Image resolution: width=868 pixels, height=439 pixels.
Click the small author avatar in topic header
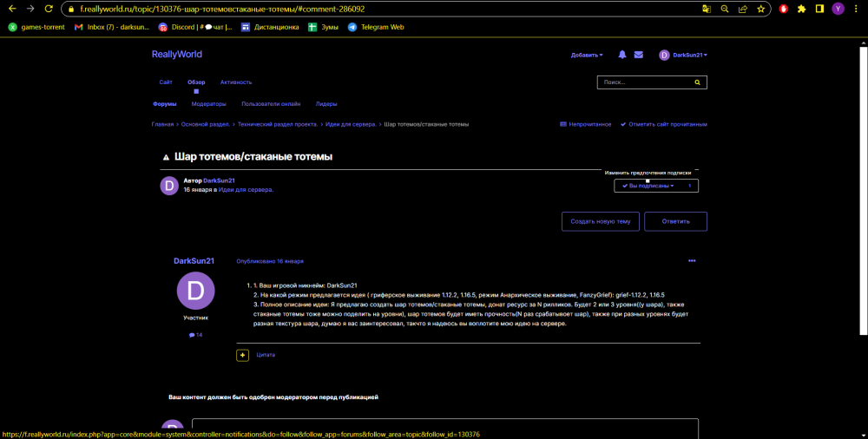[x=169, y=186]
